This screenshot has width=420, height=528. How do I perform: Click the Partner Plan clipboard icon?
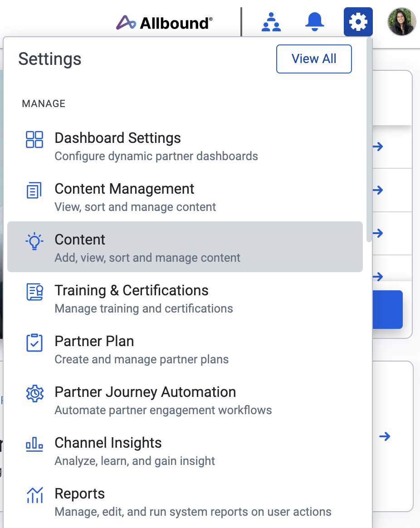(x=34, y=343)
